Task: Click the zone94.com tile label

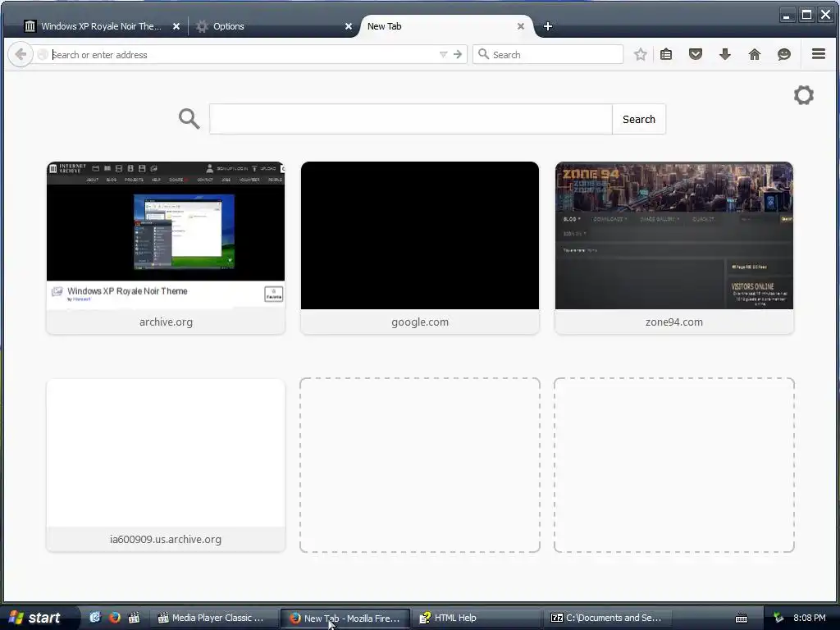Action: pyautogui.click(x=674, y=322)
